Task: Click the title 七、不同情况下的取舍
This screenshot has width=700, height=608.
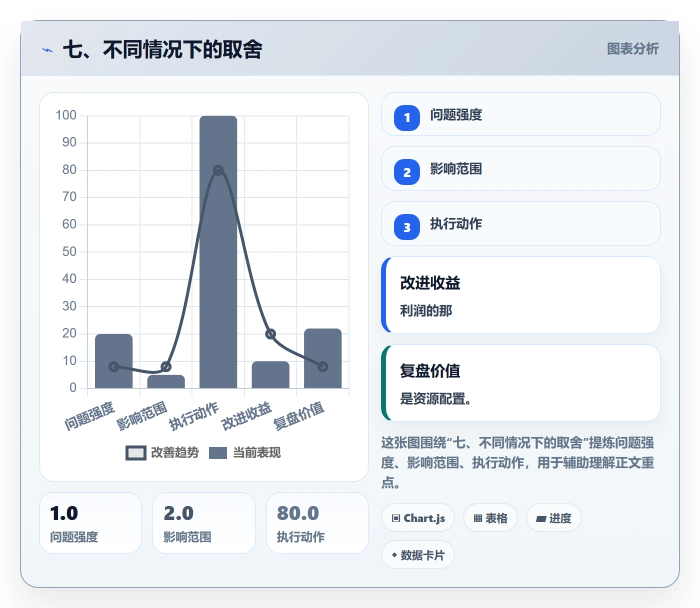Action: coord(162,49)
